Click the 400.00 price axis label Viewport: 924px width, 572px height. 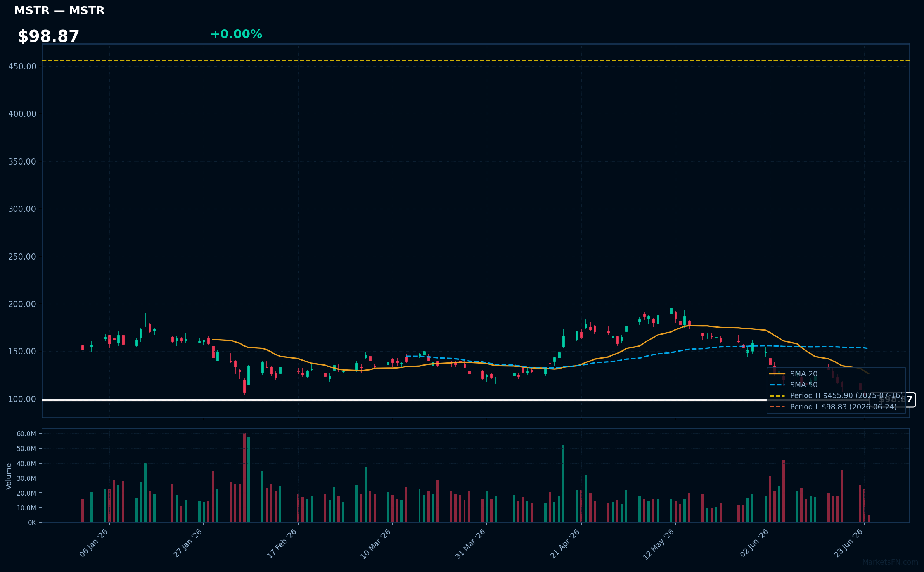22,114
